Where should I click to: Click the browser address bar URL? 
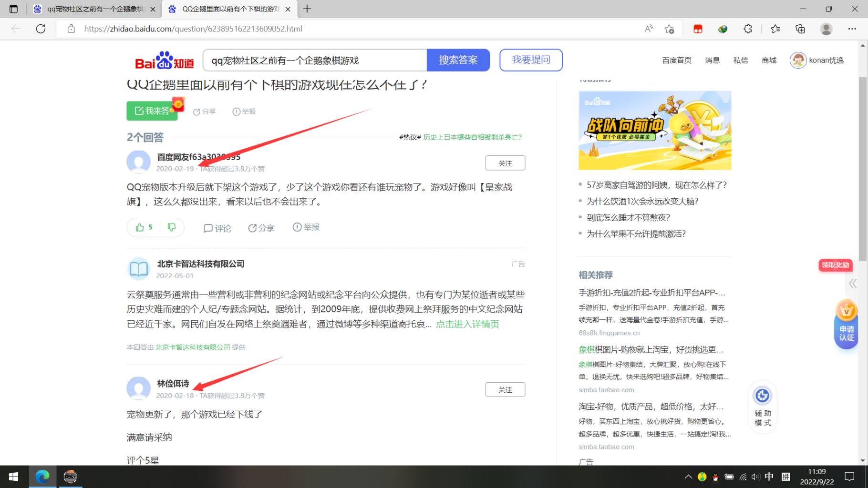193,29
